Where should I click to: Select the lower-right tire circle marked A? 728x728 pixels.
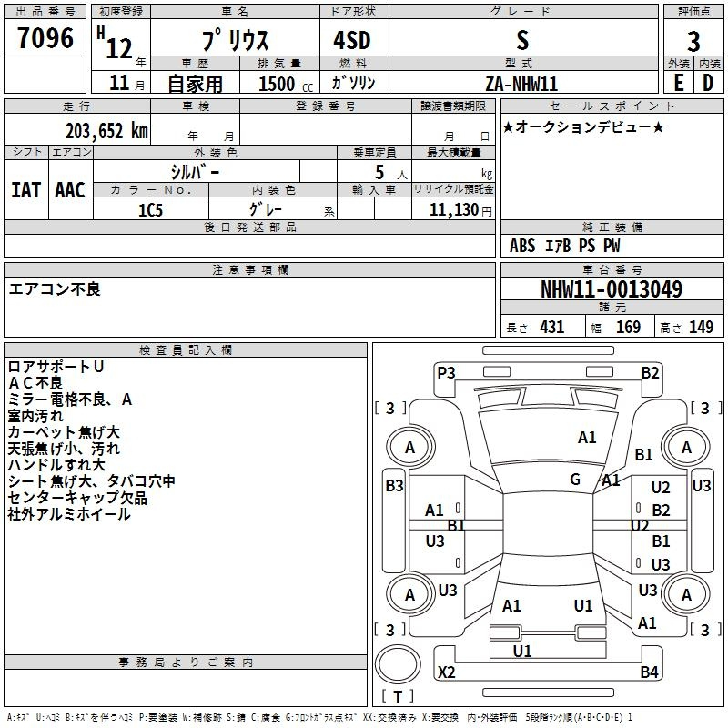point(686,594)
